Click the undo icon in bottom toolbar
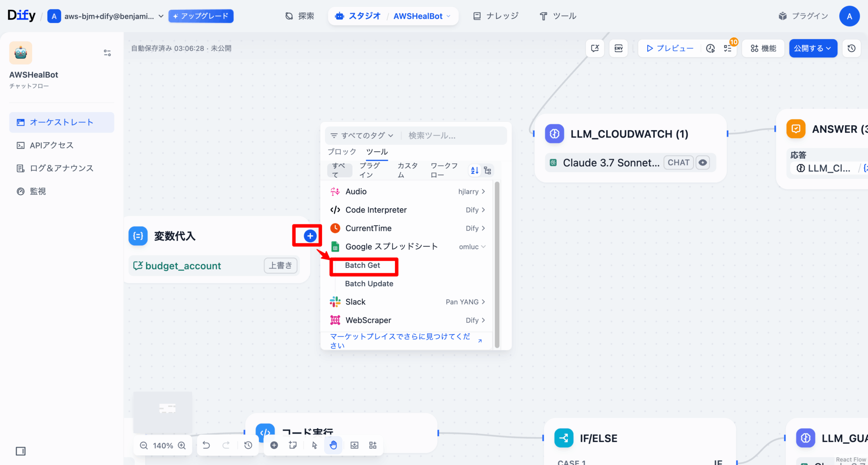Viewport: 868px width, 465px height. tap(206, 445)
